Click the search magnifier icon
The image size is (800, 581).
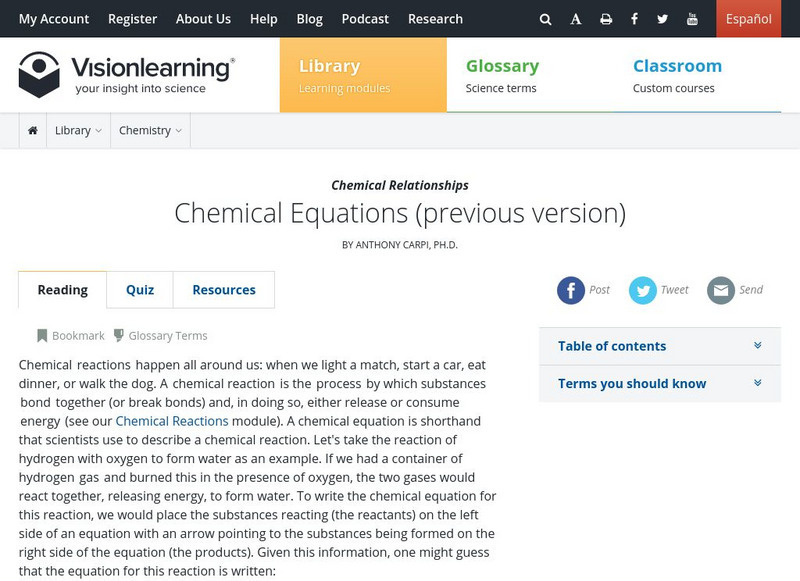coord(545,19)
